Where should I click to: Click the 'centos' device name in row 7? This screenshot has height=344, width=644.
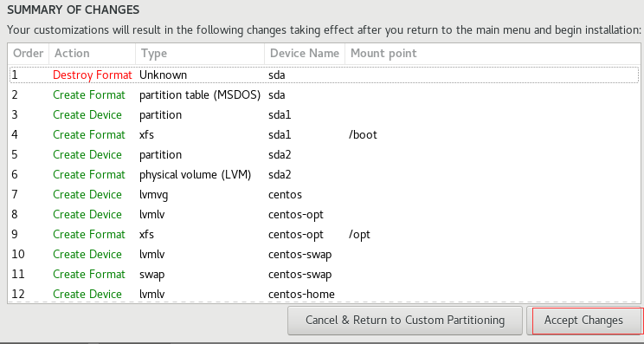285,194
